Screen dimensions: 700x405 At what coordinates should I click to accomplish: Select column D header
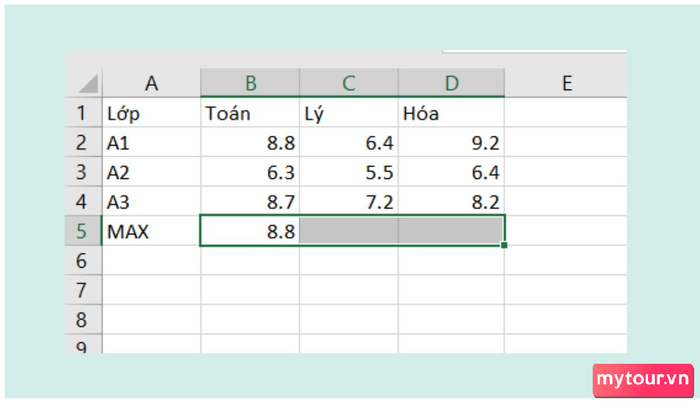tap(451, 83)
